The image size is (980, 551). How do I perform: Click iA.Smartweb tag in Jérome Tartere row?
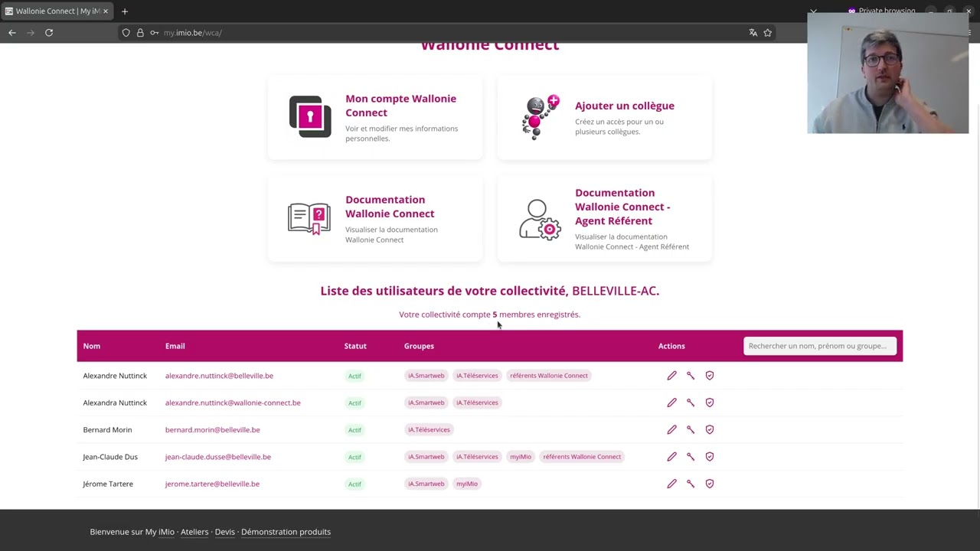tap(426, 484)
